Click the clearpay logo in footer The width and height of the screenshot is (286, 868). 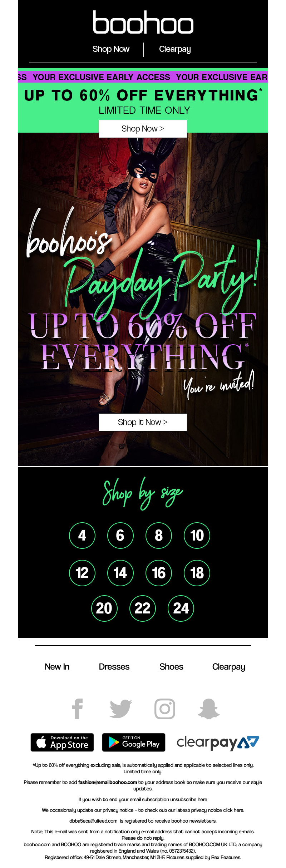coord(218,743)
